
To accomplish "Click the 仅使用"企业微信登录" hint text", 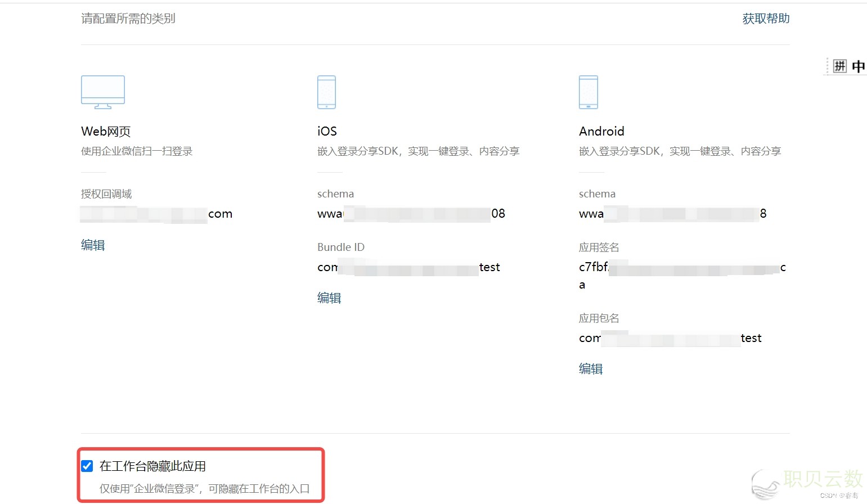I will [205, 488].
